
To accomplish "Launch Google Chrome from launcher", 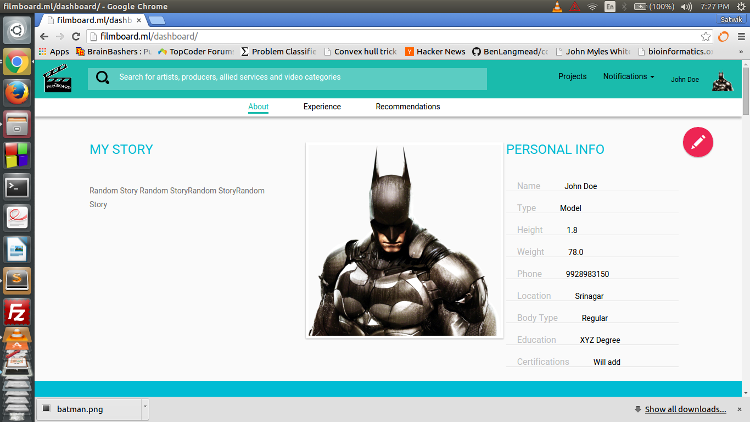I will (x=17, y=62).
